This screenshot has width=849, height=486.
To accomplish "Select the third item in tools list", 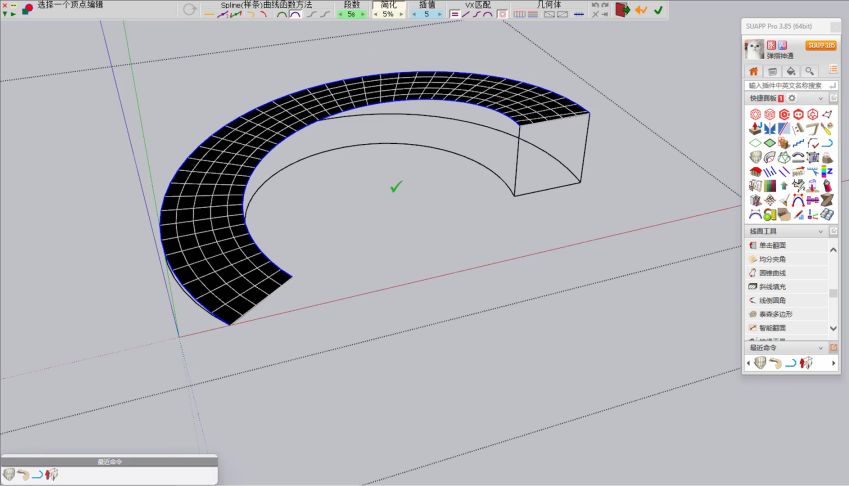I will (786, 273).
